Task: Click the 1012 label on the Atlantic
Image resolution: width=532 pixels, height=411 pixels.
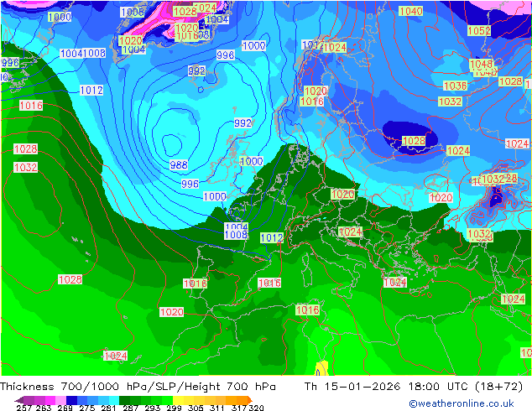Action: click(x=91, y=91)
